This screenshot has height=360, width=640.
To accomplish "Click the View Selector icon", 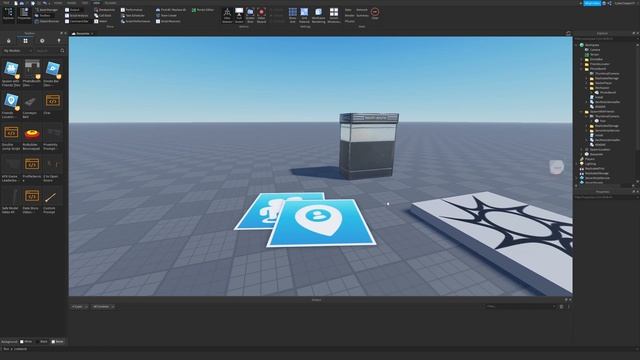I will 227,15.
